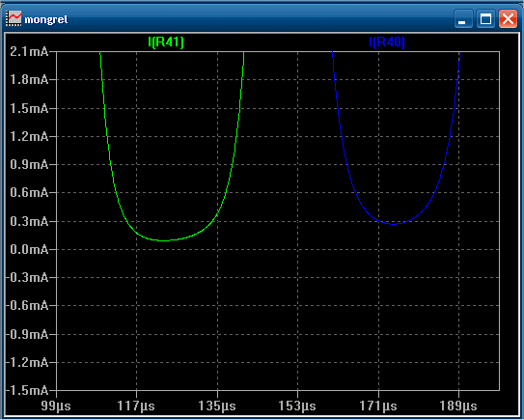Click the 117µs time axis label
This screenshot has height=420, width=524.
pos(136,406)
